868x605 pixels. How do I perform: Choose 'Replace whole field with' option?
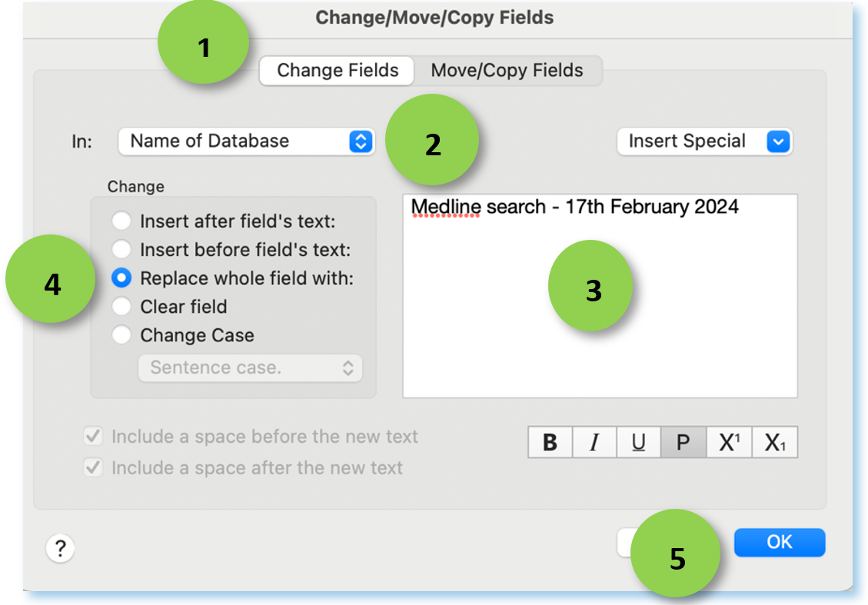121,278
